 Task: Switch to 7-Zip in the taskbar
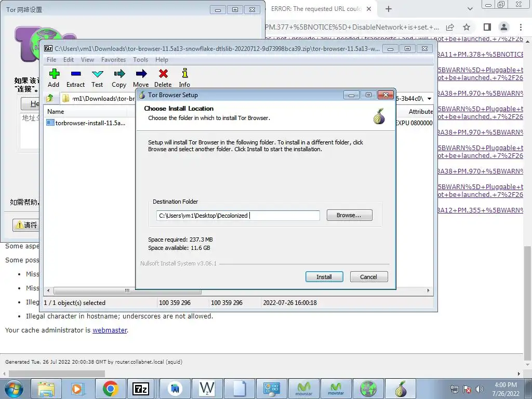142,389
